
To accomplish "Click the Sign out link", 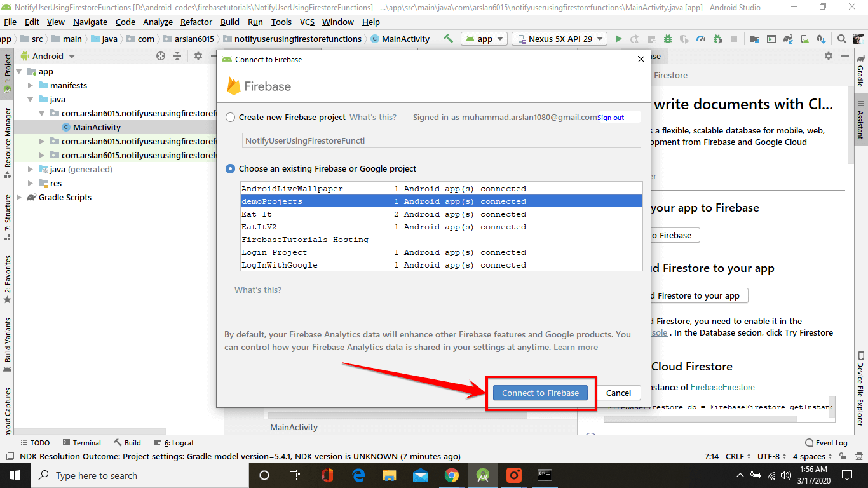I will click(611, 118).
